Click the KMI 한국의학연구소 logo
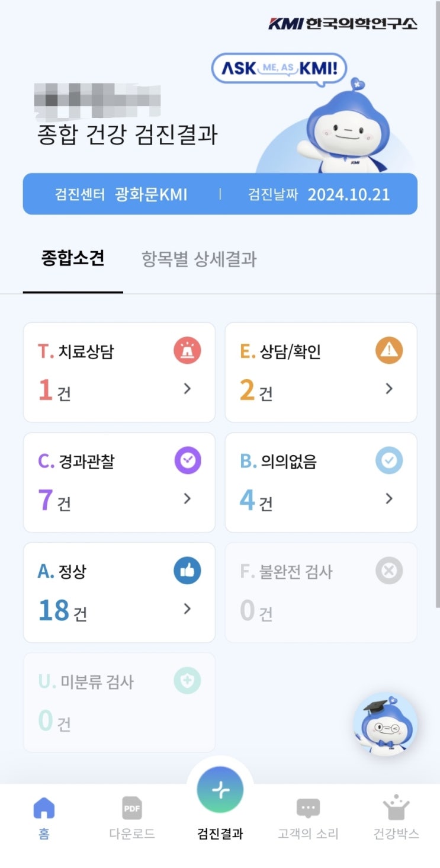Viewport: 440px width, 868px height. pyautogui.click(x=343, y=24)
